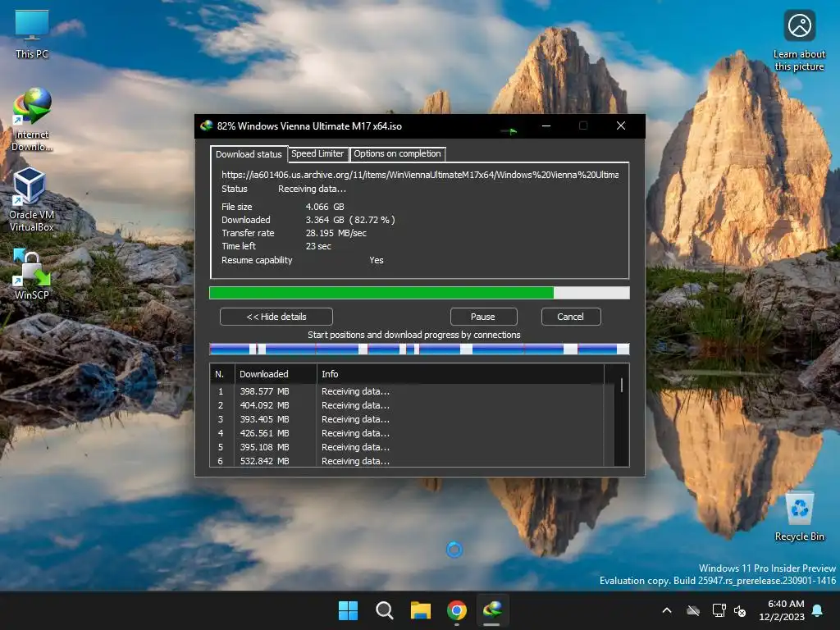This screenshot has height=630, width=840.
Task: Click the green download progress bar
Action: (x=419, y=293)
